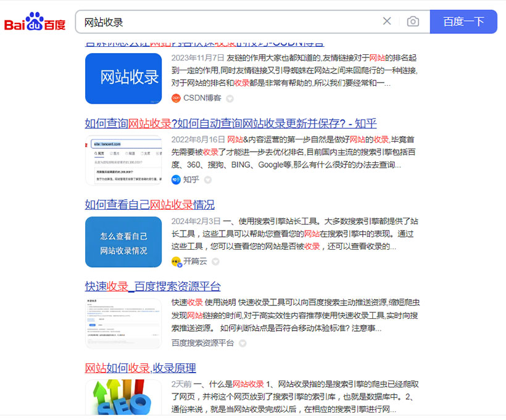Viewport: 506px width, 420px height.
Task: Open the blue 网站收录 thumbnail image
Action: tap(123, 78)
